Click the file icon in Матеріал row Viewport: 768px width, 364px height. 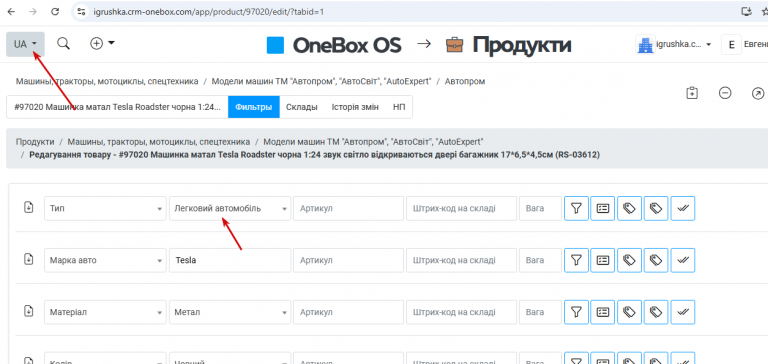pyautogui.click(x=29, y=312)
